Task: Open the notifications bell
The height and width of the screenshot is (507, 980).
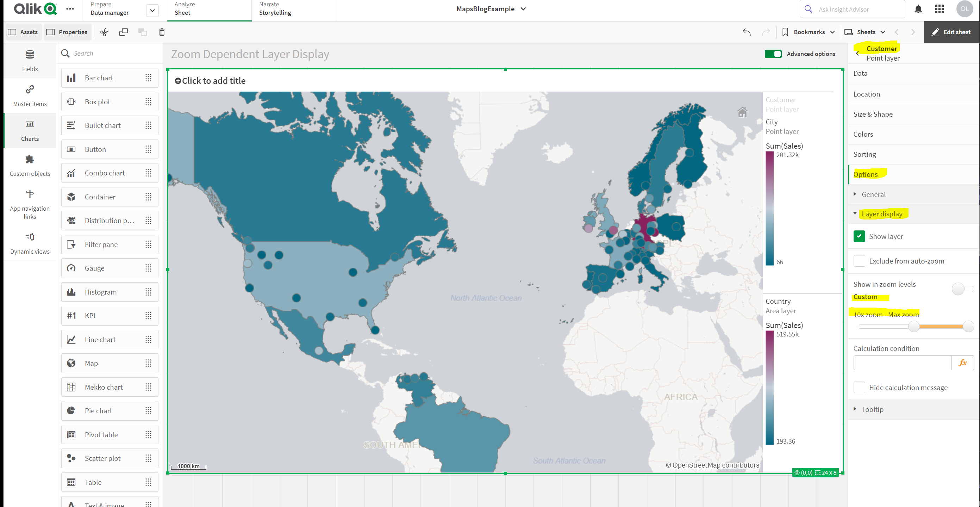Action: (918, 9)
